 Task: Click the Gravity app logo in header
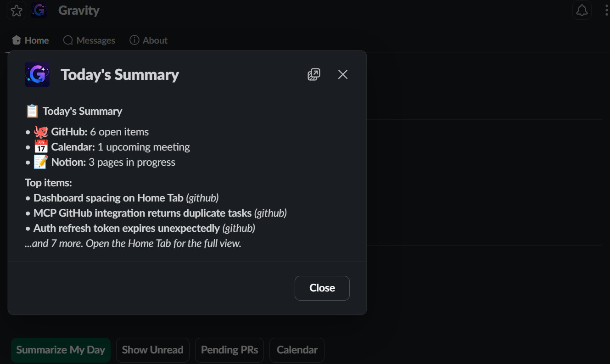pos(39,11)
